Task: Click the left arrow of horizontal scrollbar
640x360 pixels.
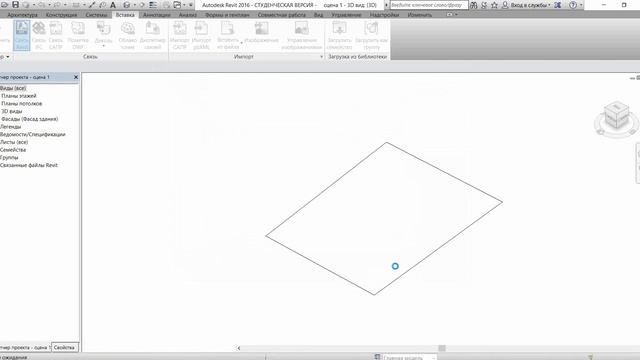Action: pyautogui.click(x=239, y=348)
